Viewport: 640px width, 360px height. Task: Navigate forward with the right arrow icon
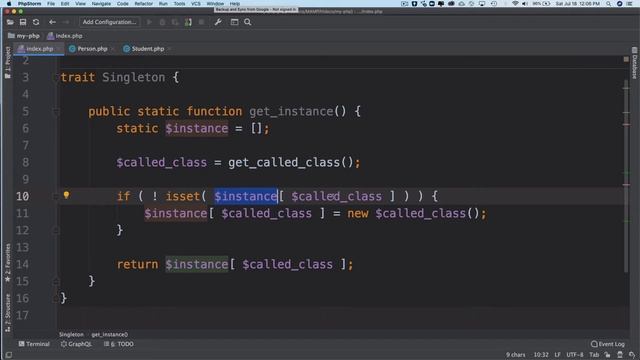pos(66,22)
